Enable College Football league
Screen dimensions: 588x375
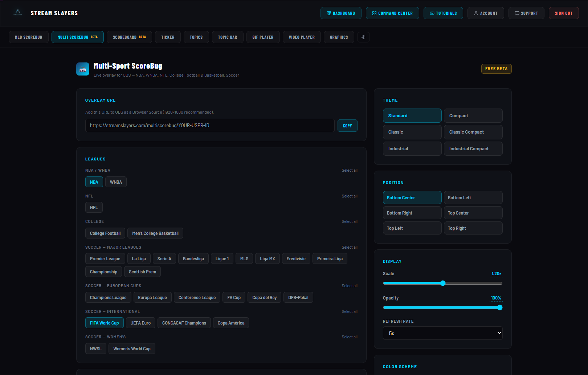pos(105,233)
